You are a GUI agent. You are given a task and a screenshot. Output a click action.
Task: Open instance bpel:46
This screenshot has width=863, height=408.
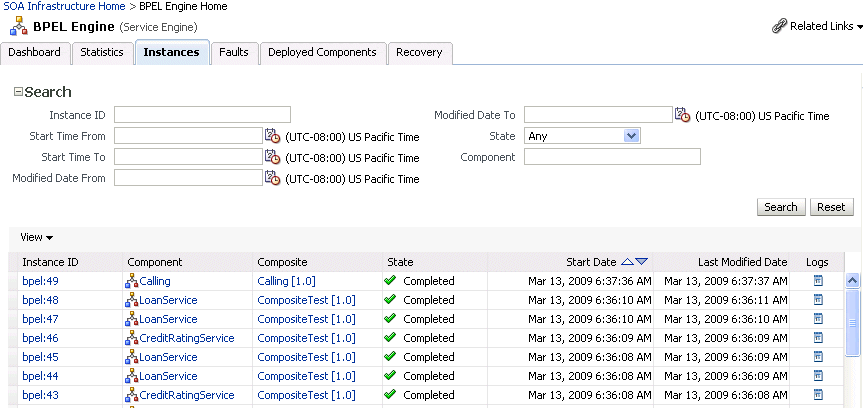[40, 338]
